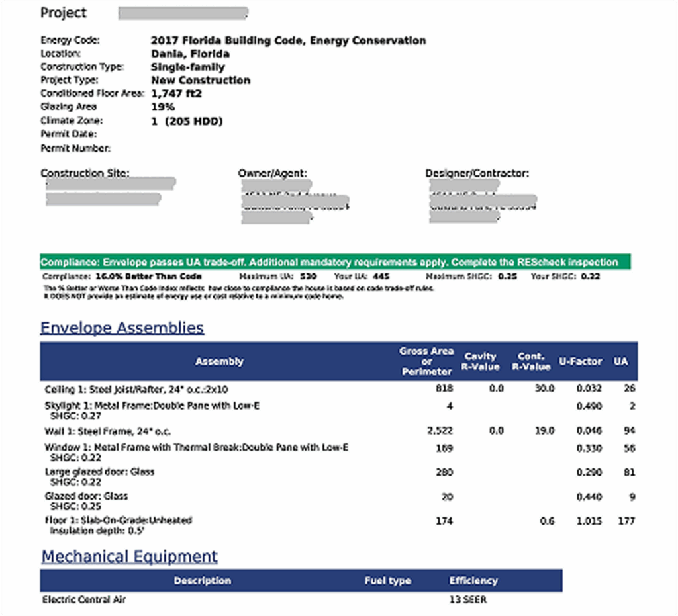This screenshot has height=616, width=678.
Task: Select the 'Window 1: Metal Frame with Thermal Break' label
Action: point(196,447)
